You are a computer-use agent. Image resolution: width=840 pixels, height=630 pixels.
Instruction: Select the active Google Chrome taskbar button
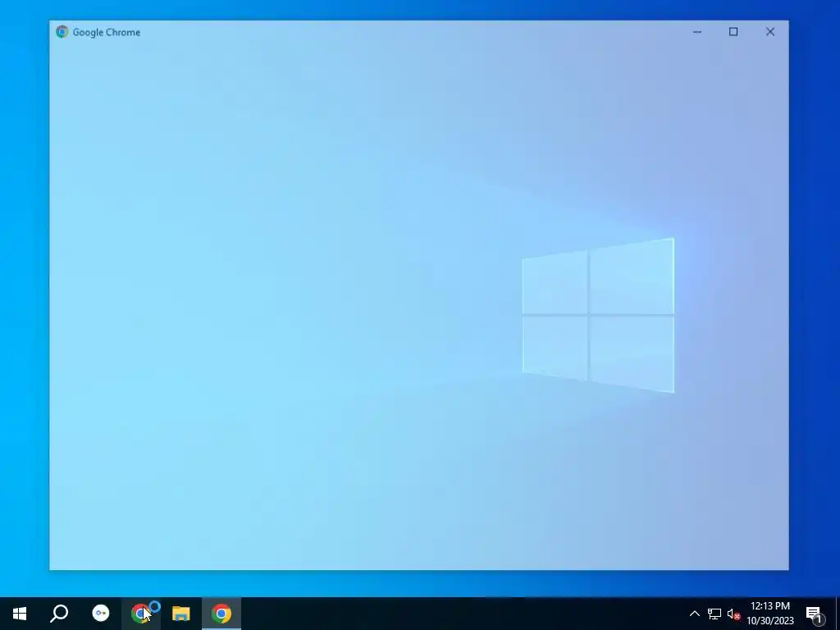[221, 614]
